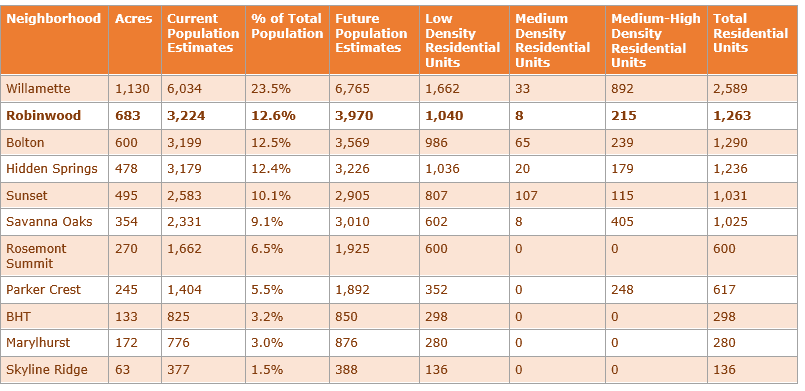The height and width of the screenshot is (391, 805).
Task: Click the Total Residential Units header
Action: [x=751, y=33]
